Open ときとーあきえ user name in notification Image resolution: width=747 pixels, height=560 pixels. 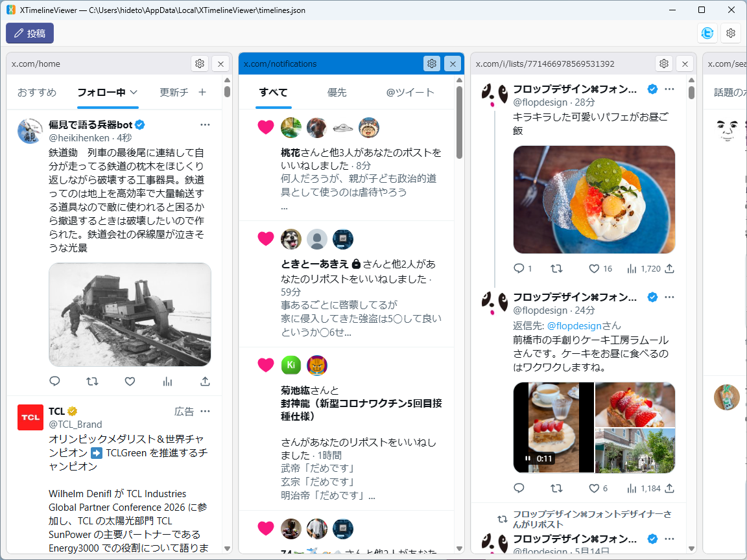tap(315, 264)
